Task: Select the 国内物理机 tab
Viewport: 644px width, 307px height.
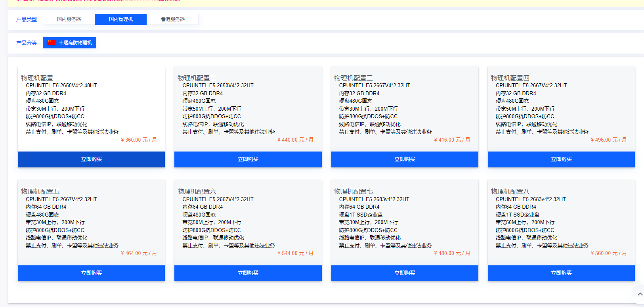Action: (x=121, y=19)
